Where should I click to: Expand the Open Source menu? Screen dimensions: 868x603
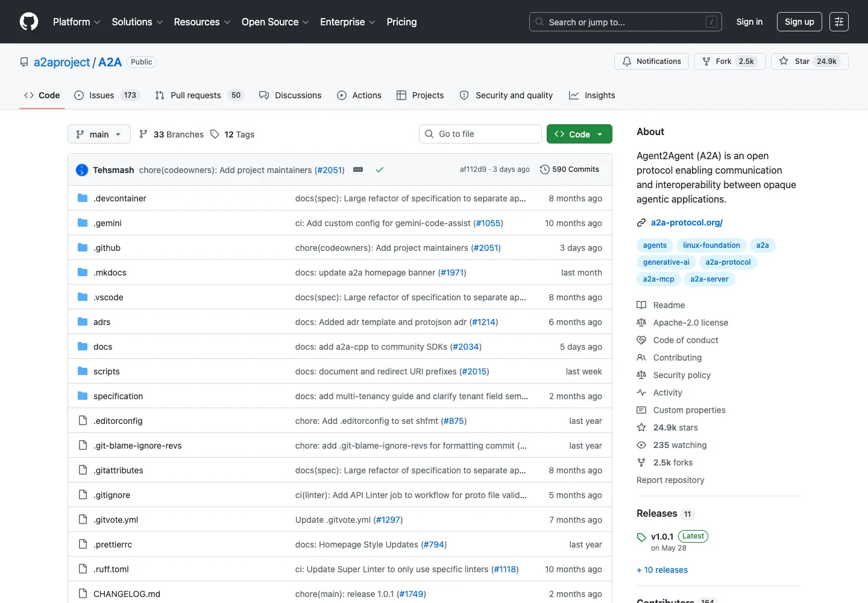(x=275, y=22)
